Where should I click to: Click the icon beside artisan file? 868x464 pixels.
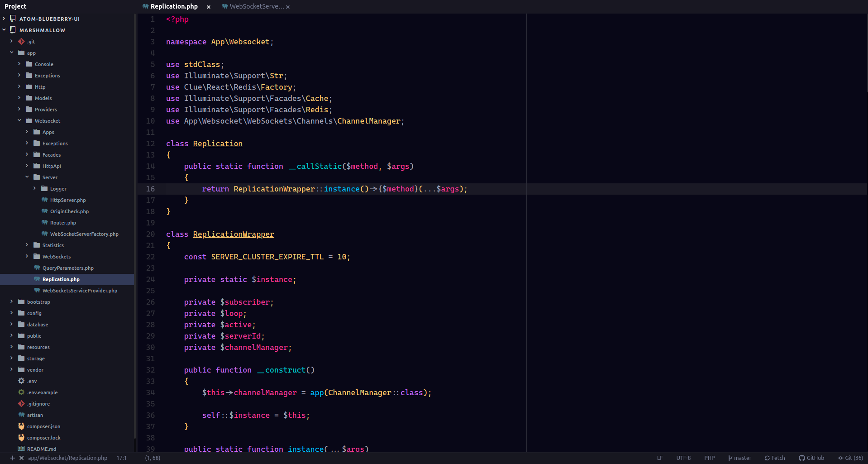[21, 415]
